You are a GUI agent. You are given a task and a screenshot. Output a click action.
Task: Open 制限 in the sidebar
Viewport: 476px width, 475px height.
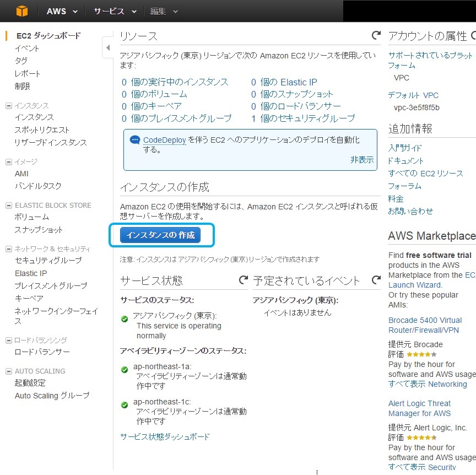click(23, 87)
